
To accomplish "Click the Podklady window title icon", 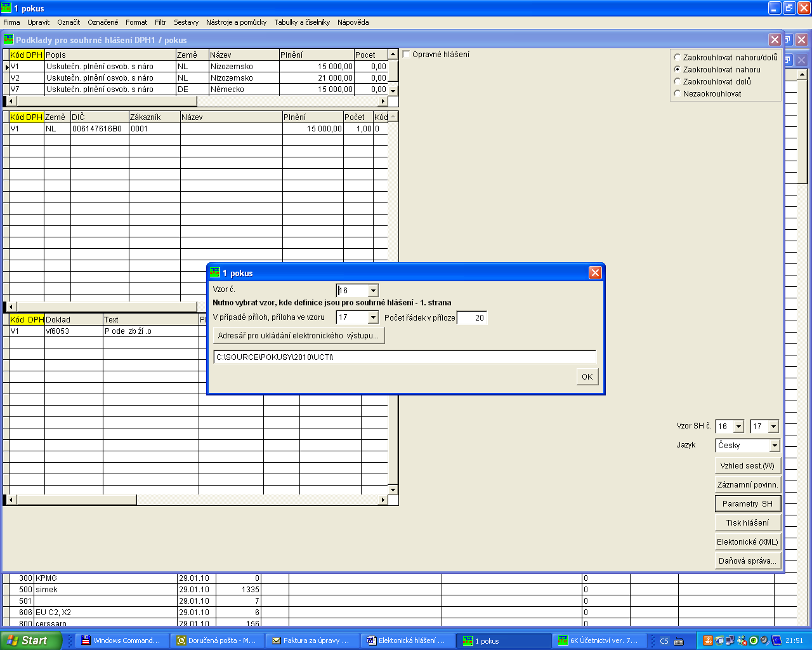I will (x=8, y=39).
